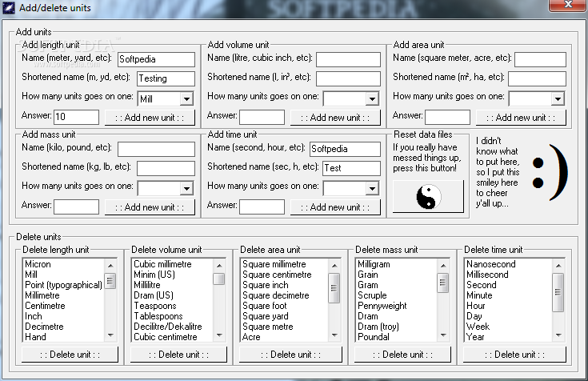Focus the length Answer field containing 10

coord(76,117)
